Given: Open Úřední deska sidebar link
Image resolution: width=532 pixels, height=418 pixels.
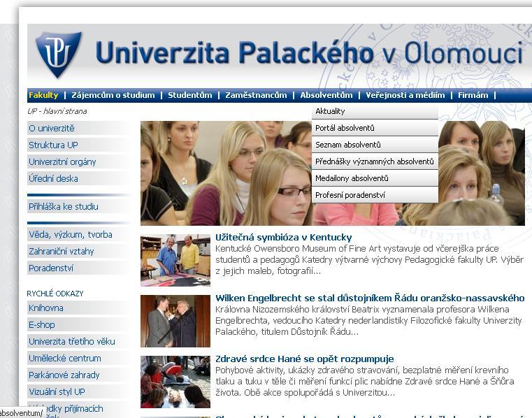Looking at the screenshot, I should tap(78, 178).
